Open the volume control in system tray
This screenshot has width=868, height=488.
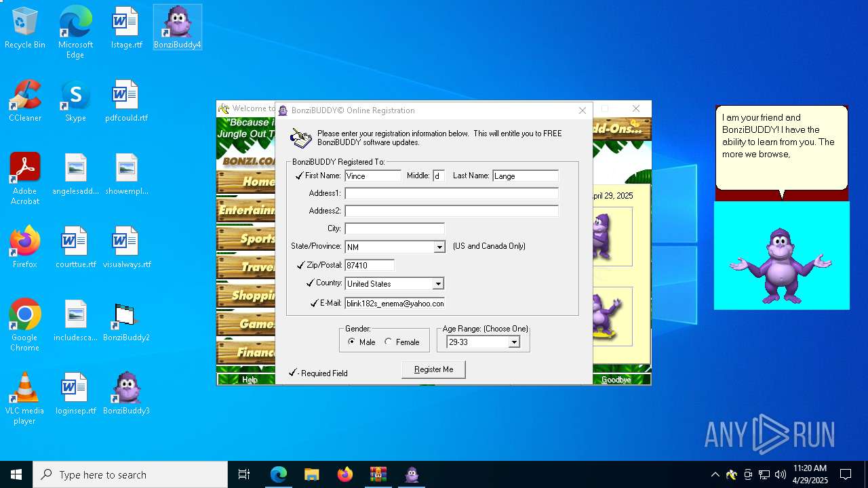coord(781,474)
